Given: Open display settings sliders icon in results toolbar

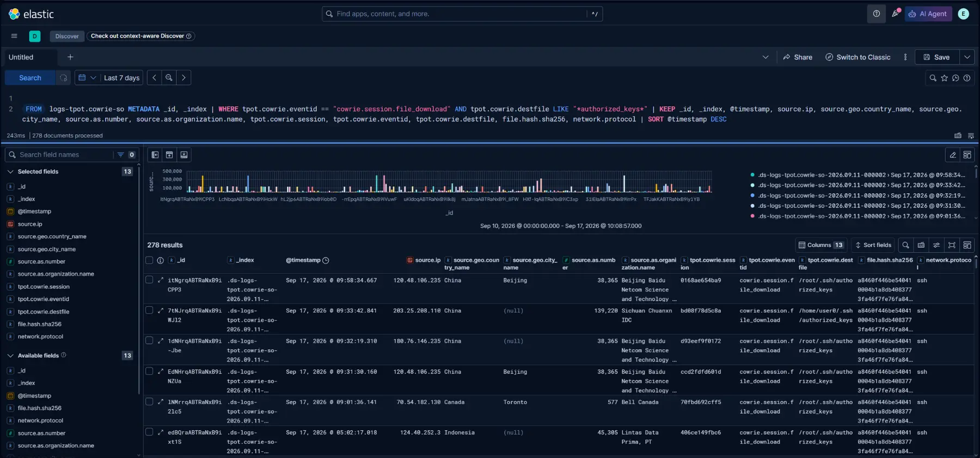Looking at the screenshot, I should coord(936,245).
